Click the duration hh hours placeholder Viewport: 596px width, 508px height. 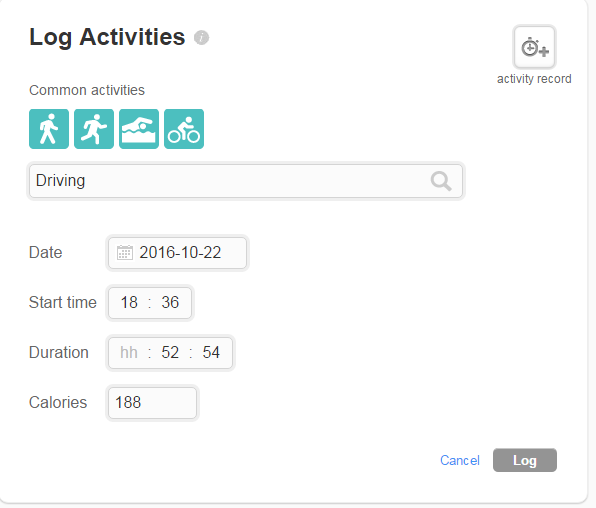pyautogui.click(x=129, y=352)
